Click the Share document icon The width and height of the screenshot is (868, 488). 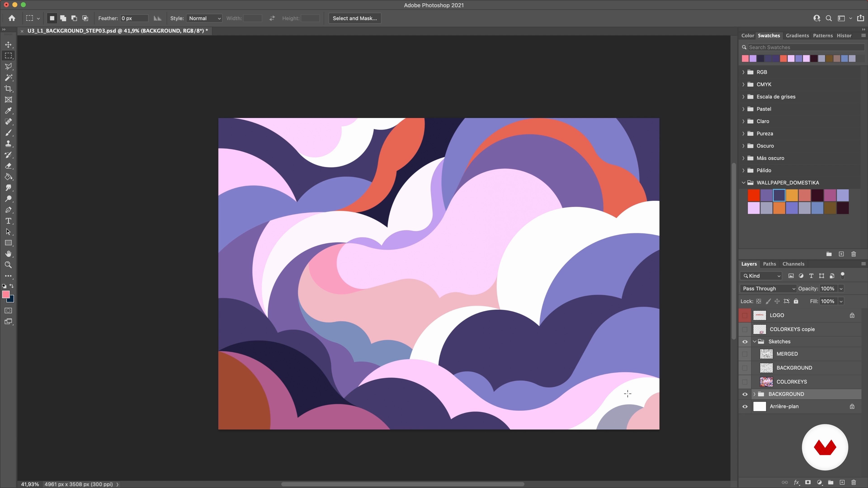(x=861, y=18)
